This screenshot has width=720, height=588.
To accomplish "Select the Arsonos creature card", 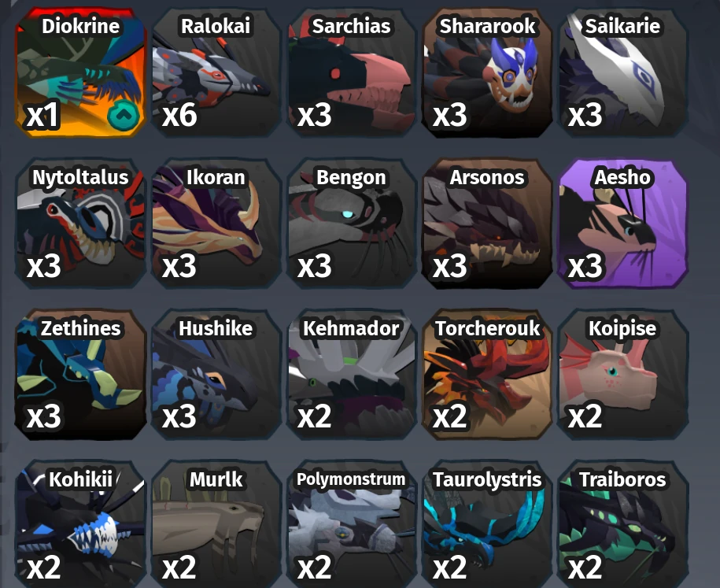I will coord(487,224).
